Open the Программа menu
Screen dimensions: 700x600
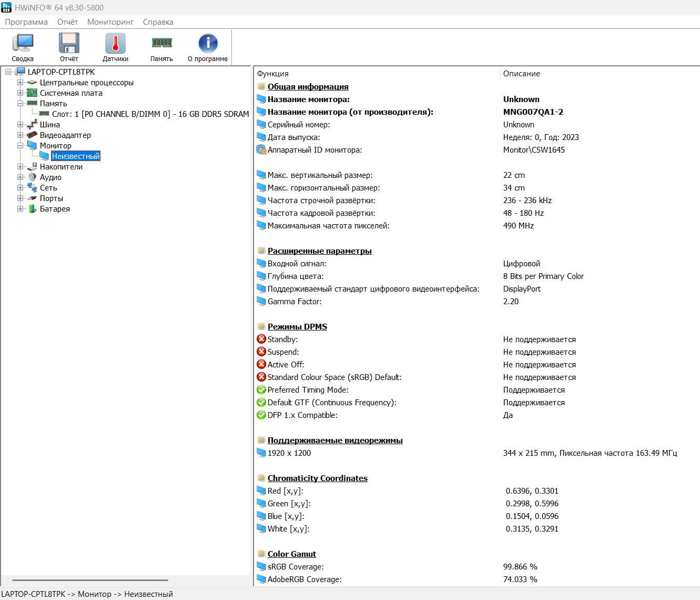pos(26,22)
